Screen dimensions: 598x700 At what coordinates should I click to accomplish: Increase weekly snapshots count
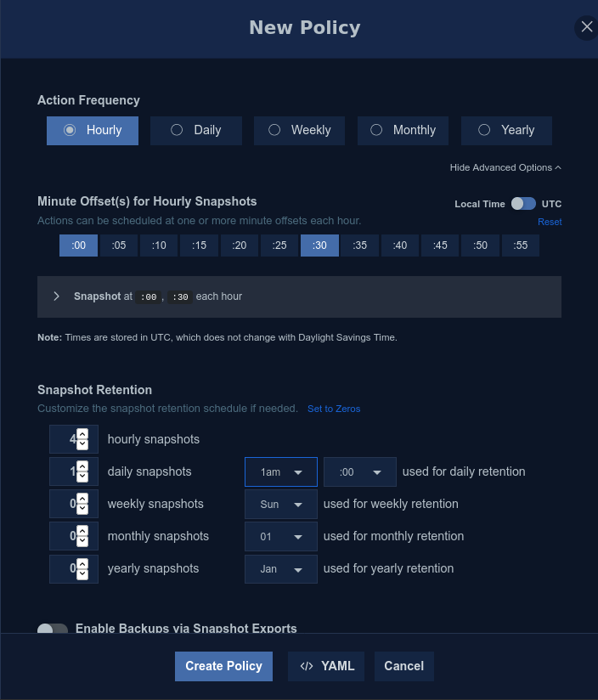click(82, 499)
